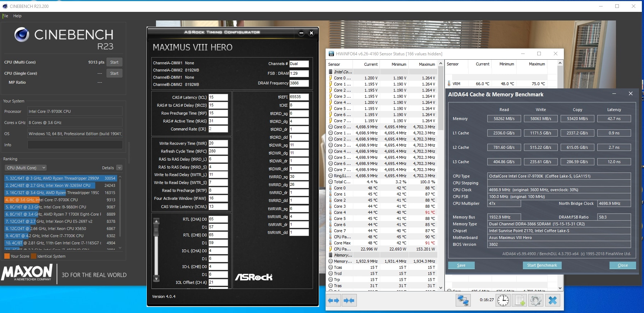
Task: Start the CPU Multi Core test
Action: [x=114, y=62]
